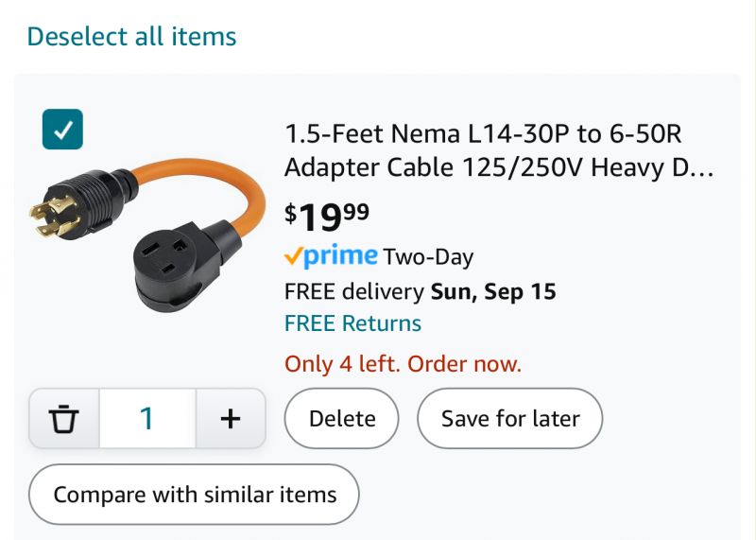Click the quantity value 1 field
Image resolution: width=756 pixels, height=540 pixels.
click(147, 418)
